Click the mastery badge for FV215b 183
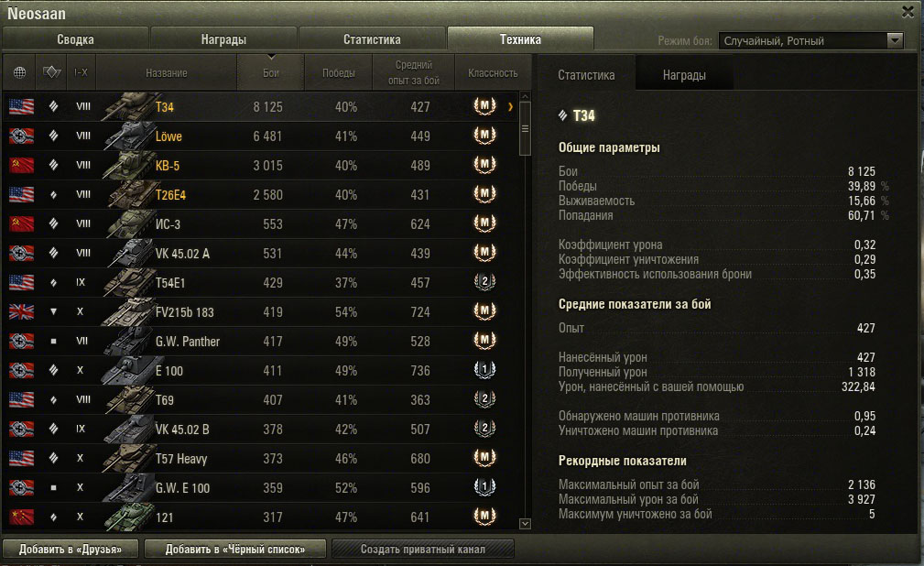Screen dimensions: 924x566 point(484,312)
